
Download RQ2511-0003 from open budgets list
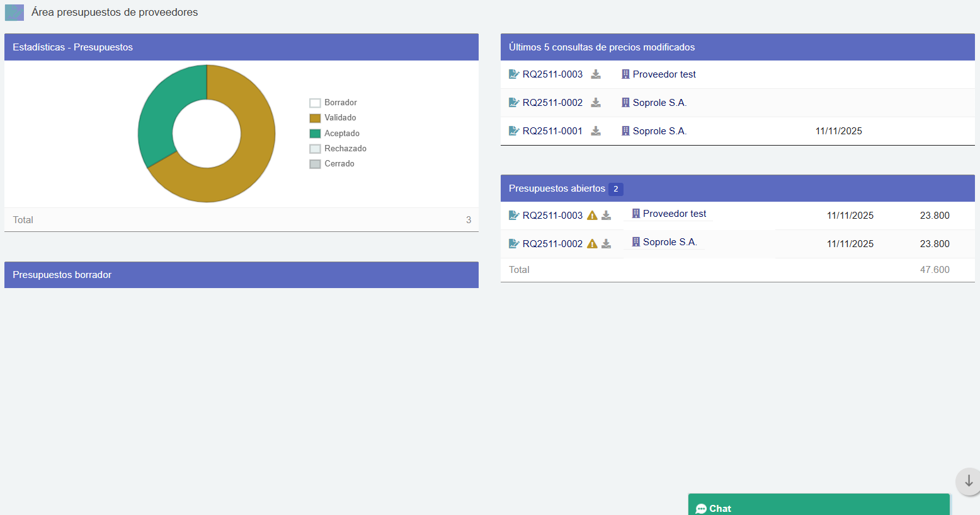pyautogui.click(x=606, y=216)
